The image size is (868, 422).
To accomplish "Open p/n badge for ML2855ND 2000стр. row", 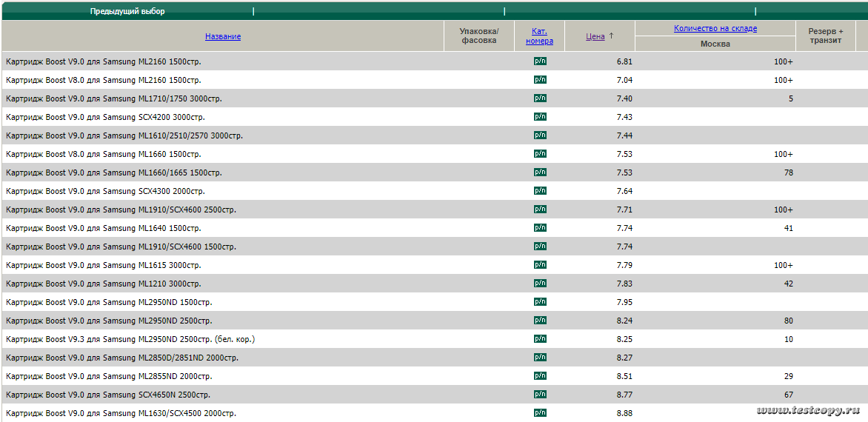I will pyautogui.click(x=540, y=375).
